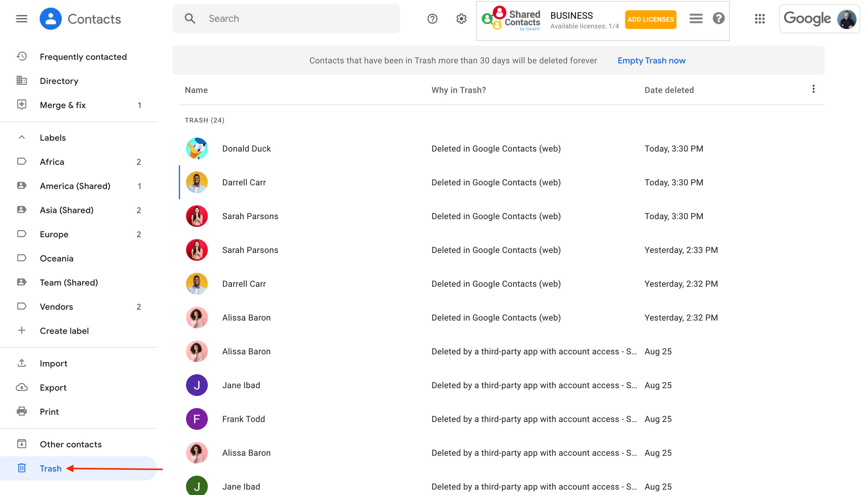Open the Google apps launcher grid
The width and height of the screenshot is (868, 495).
[x=760, y=19]
